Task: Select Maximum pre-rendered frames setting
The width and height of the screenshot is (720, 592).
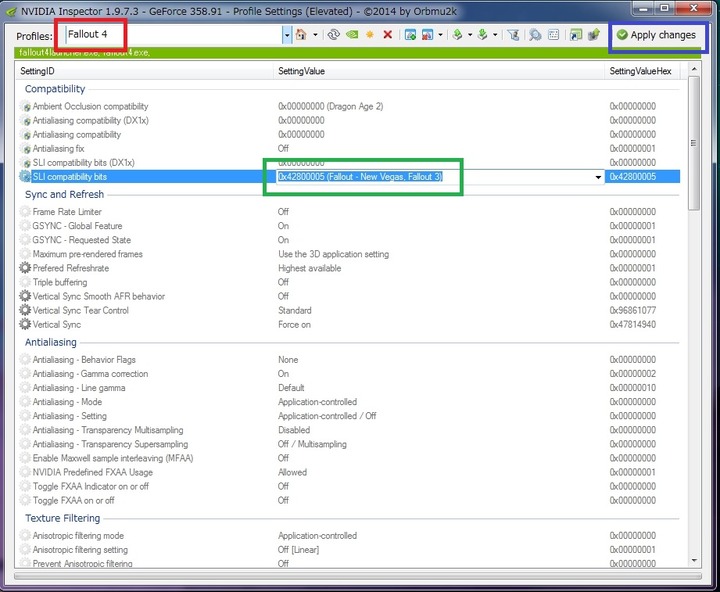Action: (x=87, y=254)
